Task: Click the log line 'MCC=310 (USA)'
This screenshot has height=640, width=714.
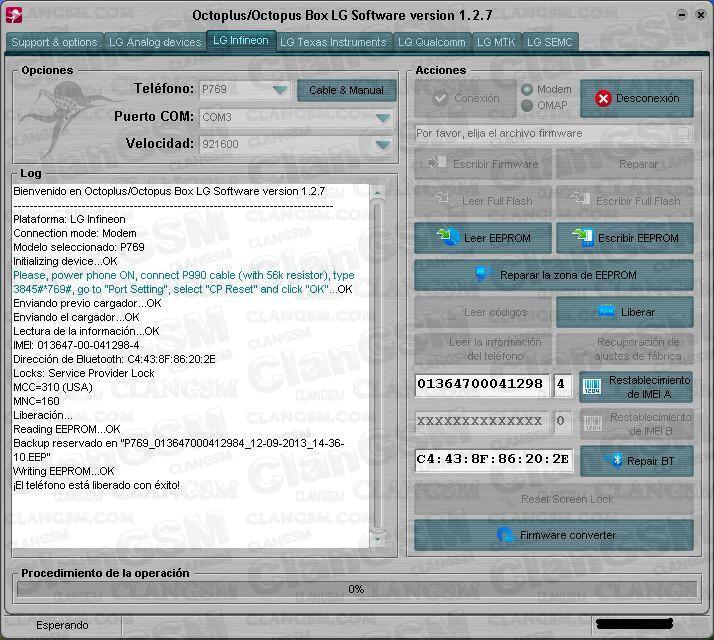Action: click(53, 387)
